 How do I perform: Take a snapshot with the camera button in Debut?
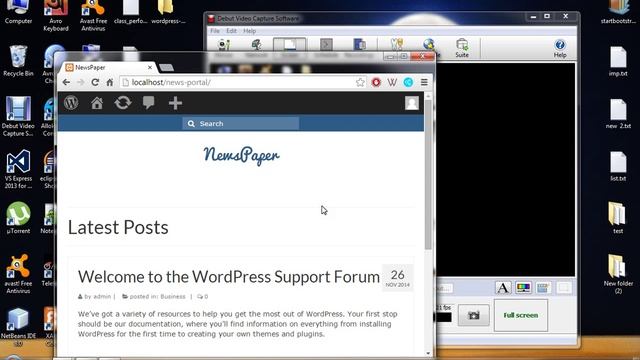click(x=473, y=315)
